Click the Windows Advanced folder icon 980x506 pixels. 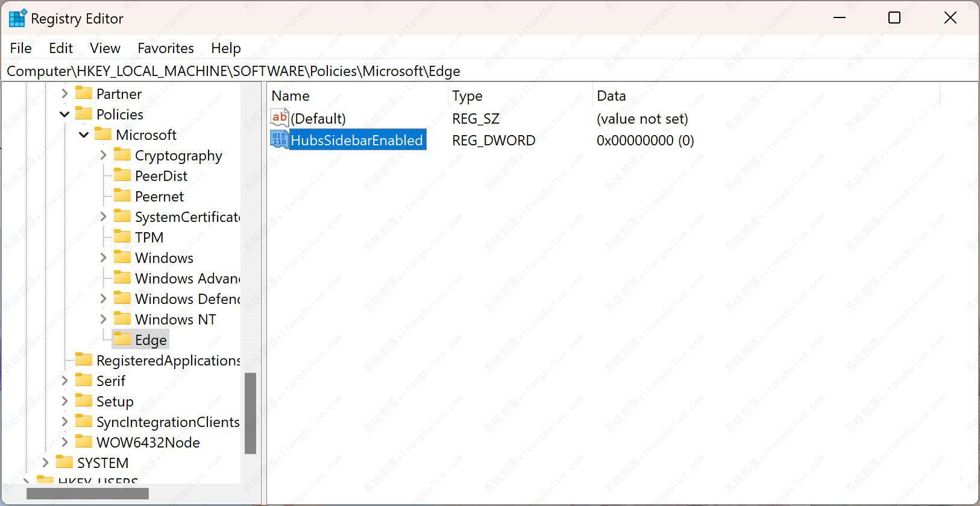pos(122,278)
